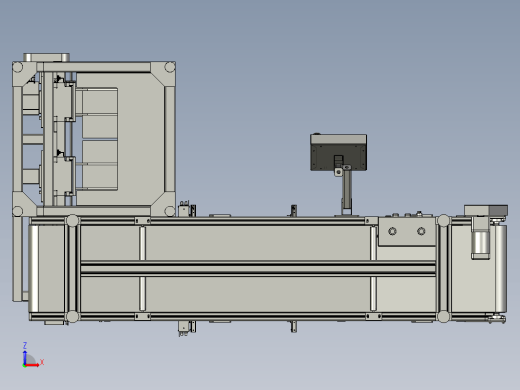Click the red X axis of the triad
The image size is (520, 390).
(x=32, y=365)
